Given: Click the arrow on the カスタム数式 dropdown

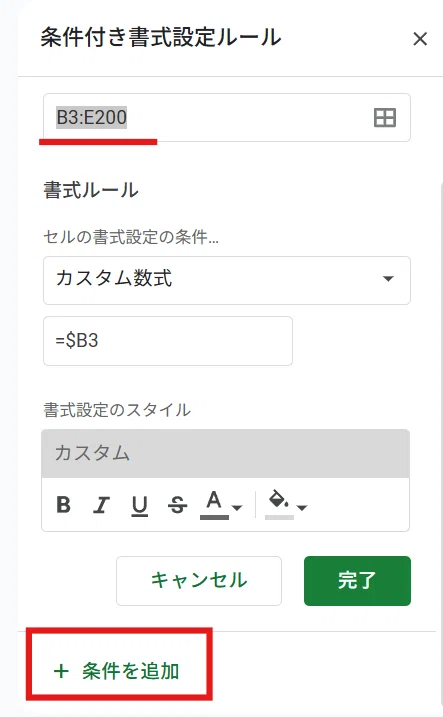Looking at the screenshot, I should [x=388, y=279].
